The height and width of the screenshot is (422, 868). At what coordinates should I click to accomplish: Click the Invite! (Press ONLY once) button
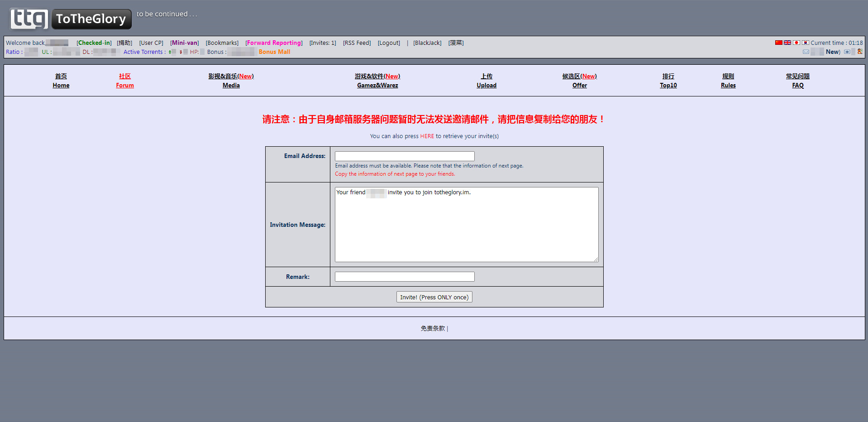point(434,297)
